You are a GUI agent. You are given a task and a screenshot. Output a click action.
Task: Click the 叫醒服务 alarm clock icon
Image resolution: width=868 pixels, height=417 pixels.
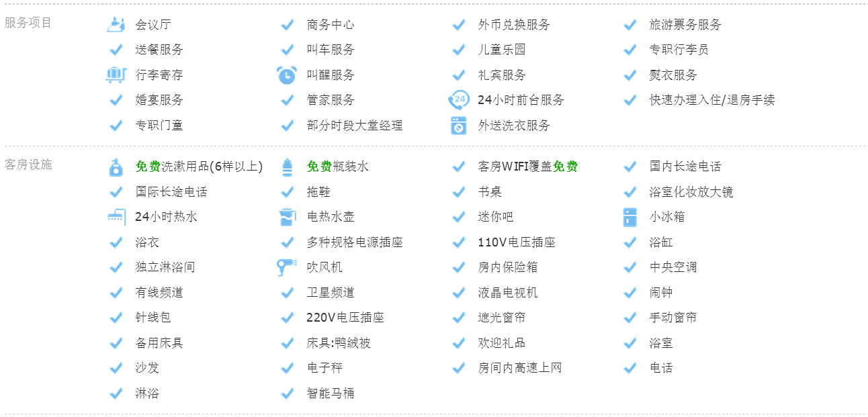click(x=287, y=75)
